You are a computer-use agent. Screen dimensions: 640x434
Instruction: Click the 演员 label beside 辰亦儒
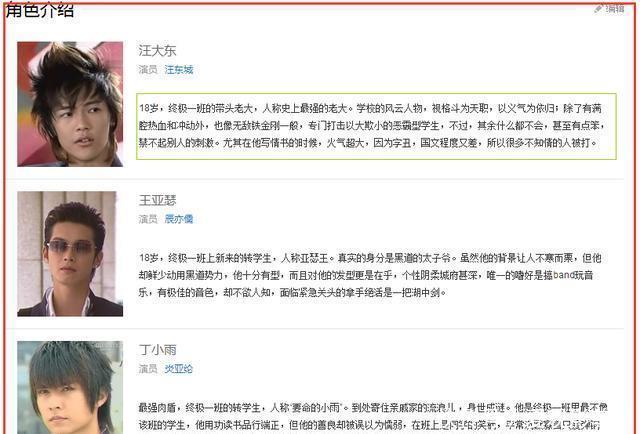pyautogui.click(x=148, y=219)
